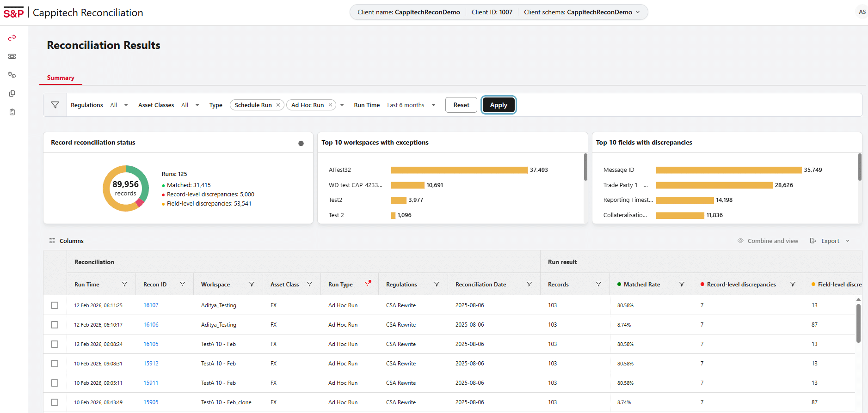Image resolution: width=868 pixels, height=413 pixels.
Task: Open the clipboard icon in sidebar
Action: 12,112
